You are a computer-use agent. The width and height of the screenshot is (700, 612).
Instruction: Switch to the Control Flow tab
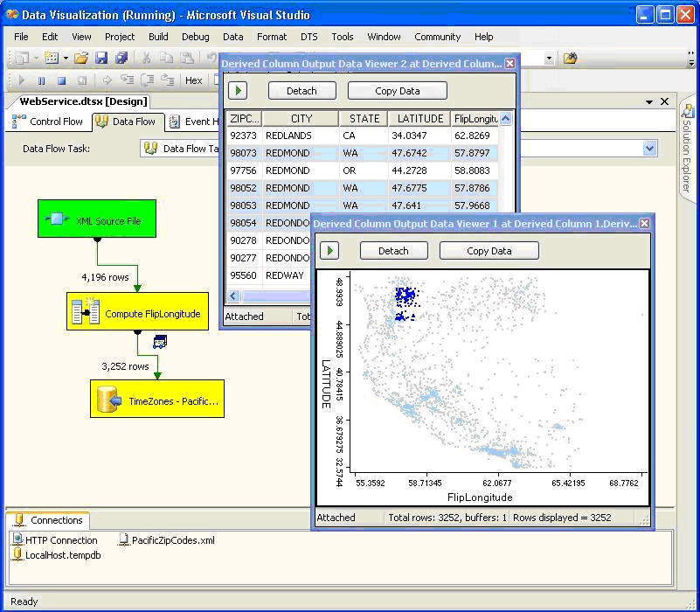pyautogui.click(x=48, y=122)
